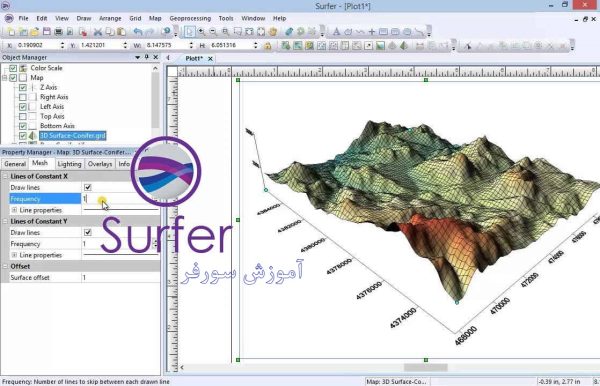Enable the Right Axis checkbox
Viewport: 600px width, 386px height.
pyautogui.click(x=23, y=97)
